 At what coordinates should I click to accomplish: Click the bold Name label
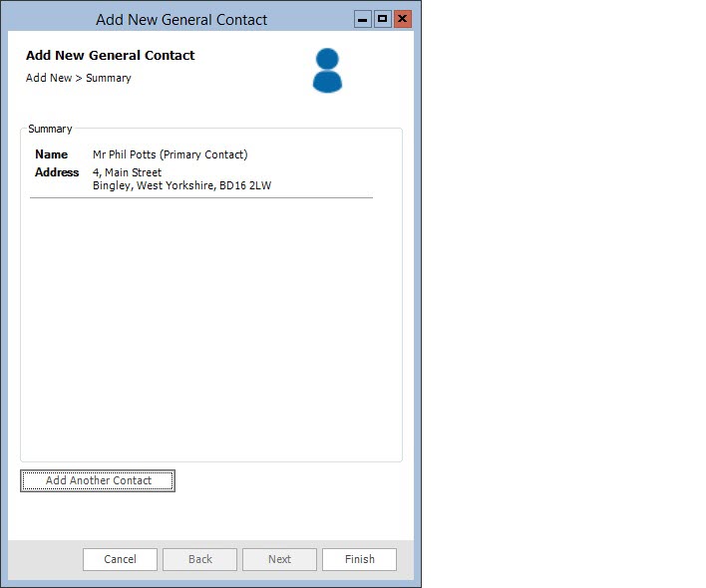[51, 154]
